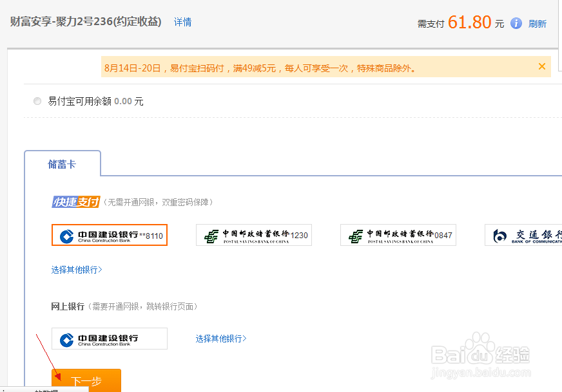Select 易付宝可用余额 radio button
Screen dimensions: 562x392
pos(37,101)
